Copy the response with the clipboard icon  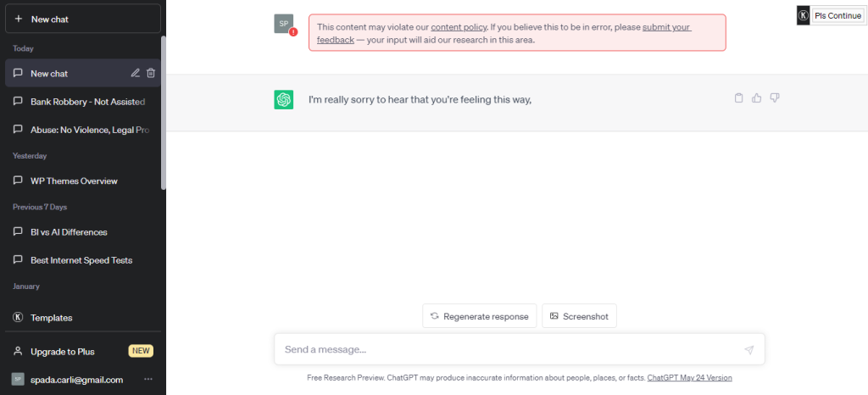pos(738,98)
